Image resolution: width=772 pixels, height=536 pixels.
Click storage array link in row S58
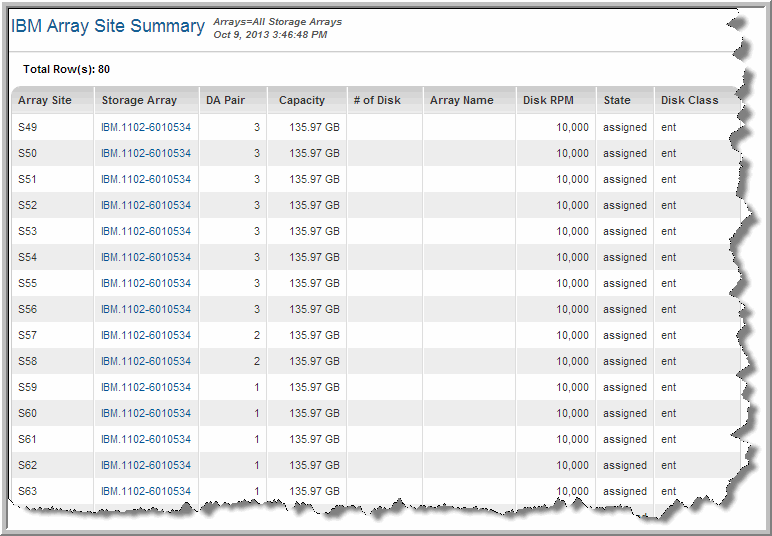pyautogui.click(x=146, y=362)
